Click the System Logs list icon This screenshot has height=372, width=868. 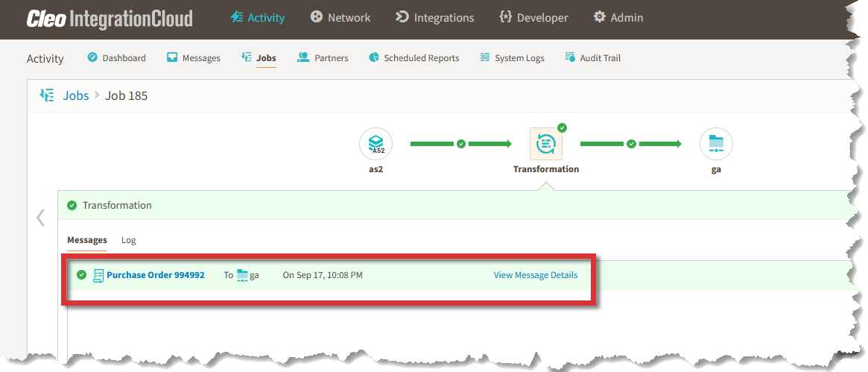click(x=485, y=57)
